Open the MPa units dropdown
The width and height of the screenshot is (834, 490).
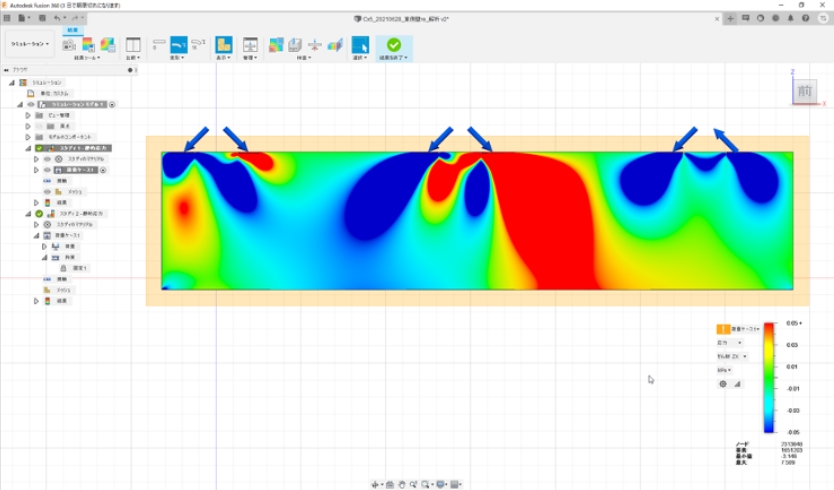coord(723,370)
